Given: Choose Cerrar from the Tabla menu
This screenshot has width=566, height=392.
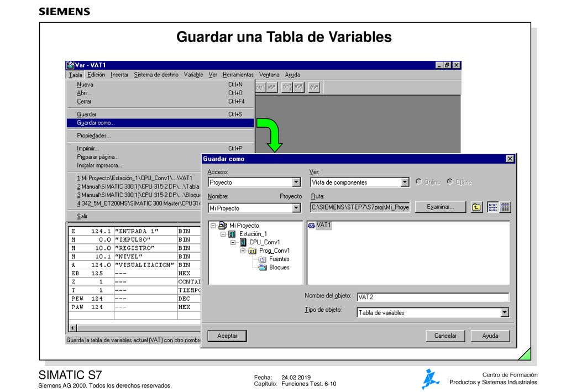Looking at the screenshot, I should coord(161,101).
